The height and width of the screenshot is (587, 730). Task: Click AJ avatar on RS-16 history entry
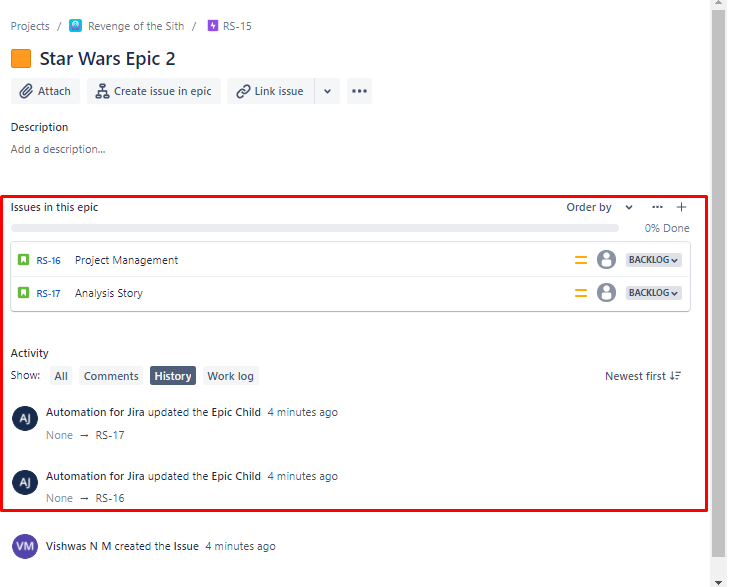(x=25, y=482)
